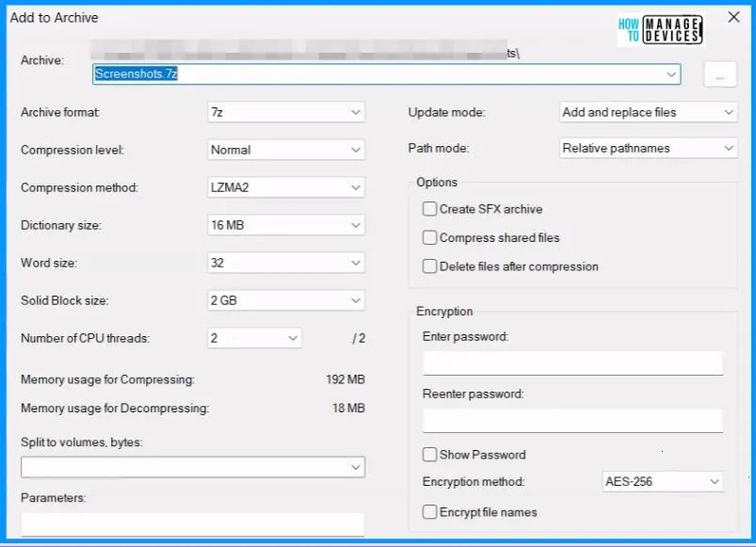Enable Encrypt file names option

(x=430, y=512)
